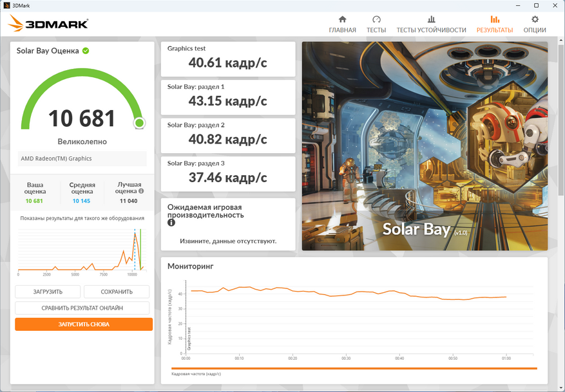
Task: Click the Graphics test 40.61 кадр/с card
Action: click(x=228, y=59)
